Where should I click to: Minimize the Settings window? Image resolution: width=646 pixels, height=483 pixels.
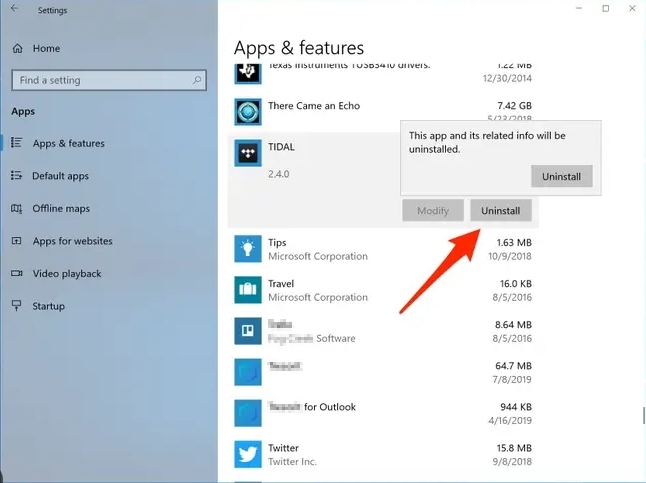[x=579, y=8]
